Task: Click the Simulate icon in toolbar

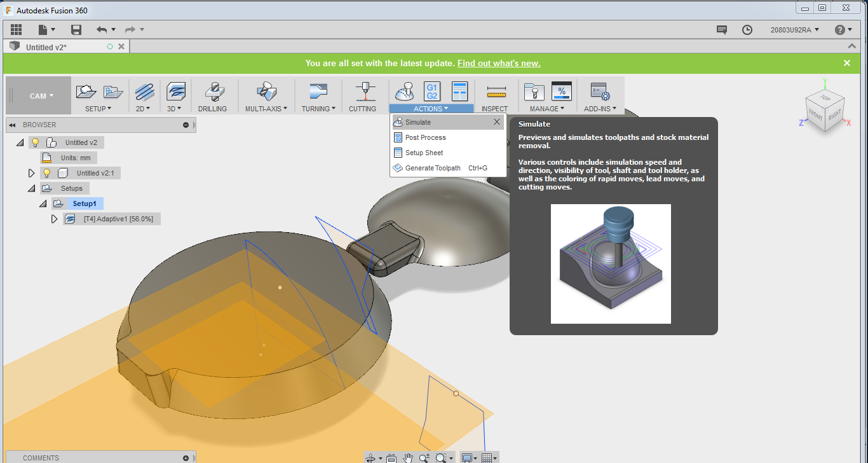Action: pos(405,92)
